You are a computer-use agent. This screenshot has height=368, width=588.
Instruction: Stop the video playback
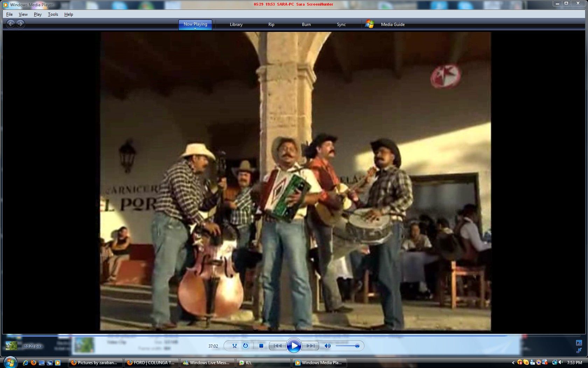point(261,346)
